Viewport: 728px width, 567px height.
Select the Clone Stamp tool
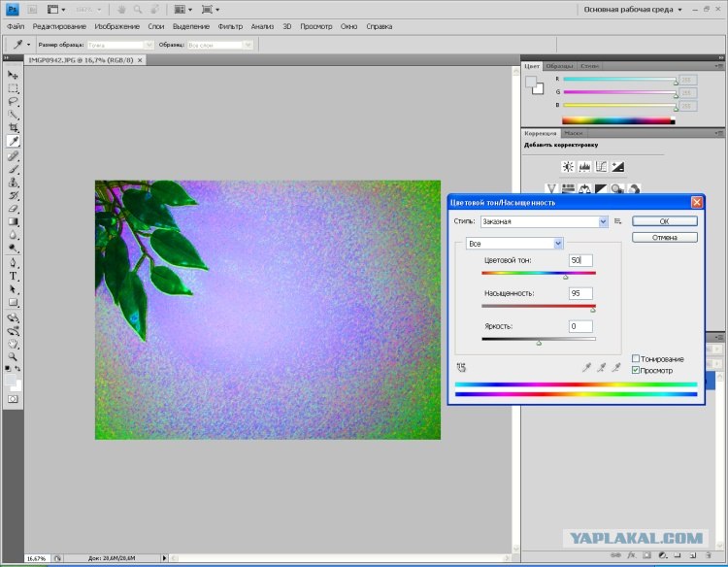[x=13, y=182]
